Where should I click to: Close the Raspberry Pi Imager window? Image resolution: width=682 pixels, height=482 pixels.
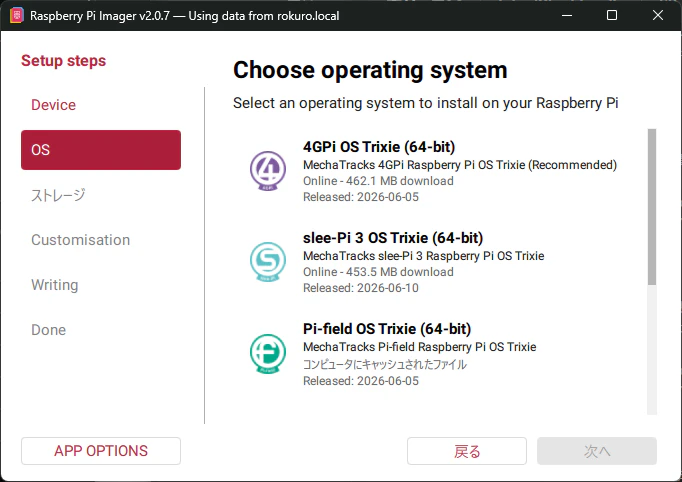[x=658, y=15]
